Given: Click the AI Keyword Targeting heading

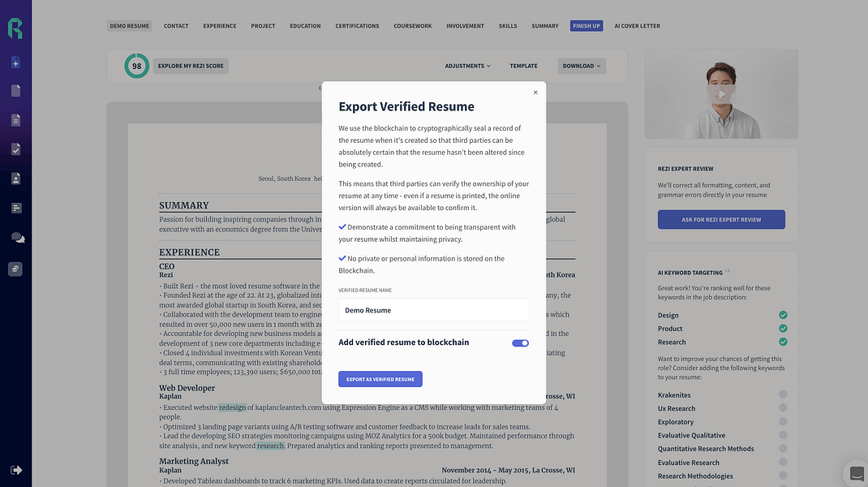Looking at the screenshot, I should click(690, 273).
